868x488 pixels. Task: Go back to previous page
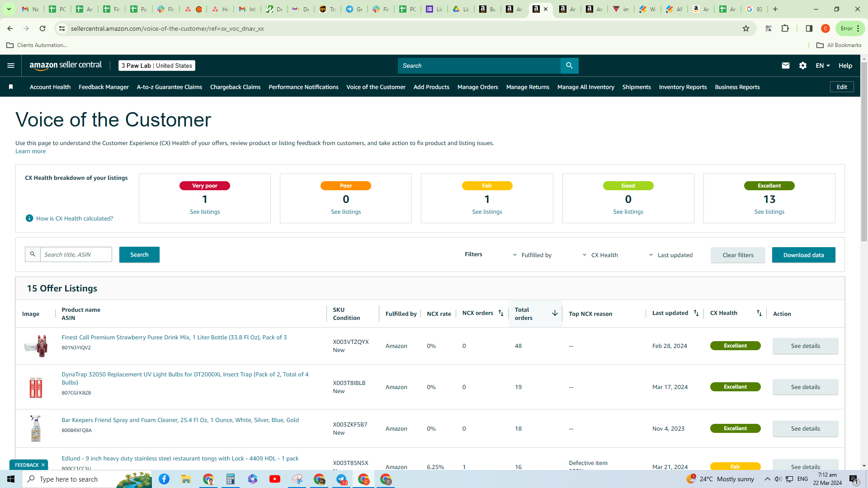coord(10,28)
